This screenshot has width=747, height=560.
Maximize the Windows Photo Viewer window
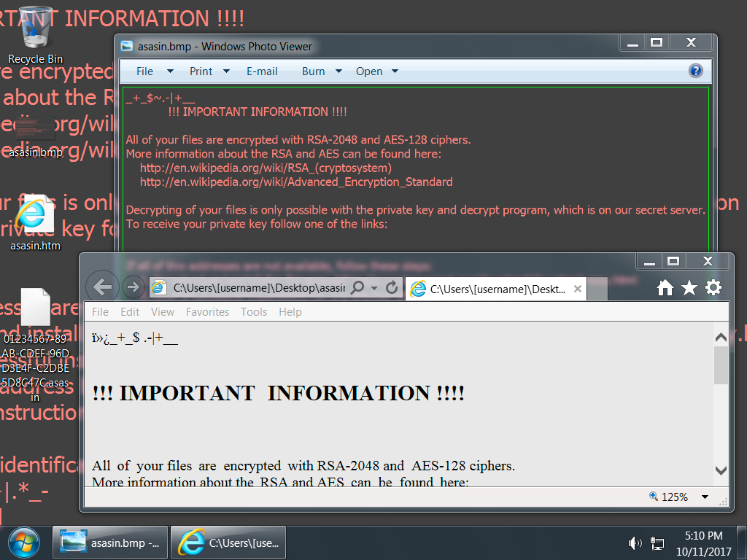pos(657,43)
